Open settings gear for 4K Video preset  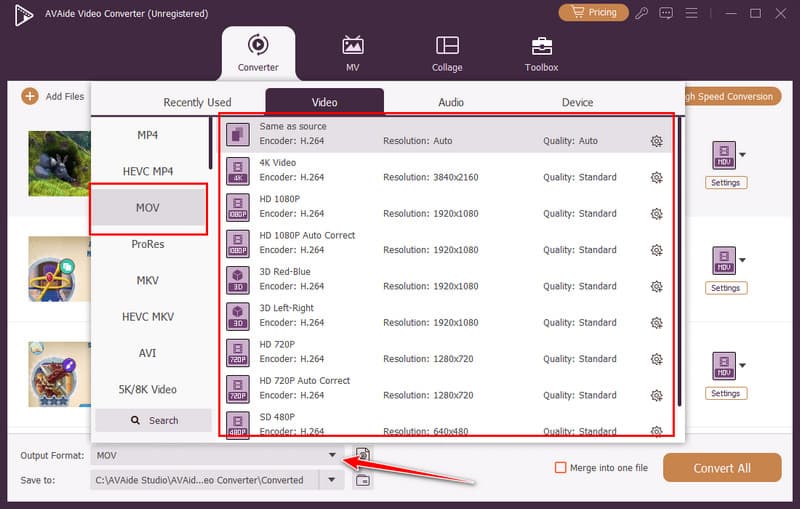656,177
